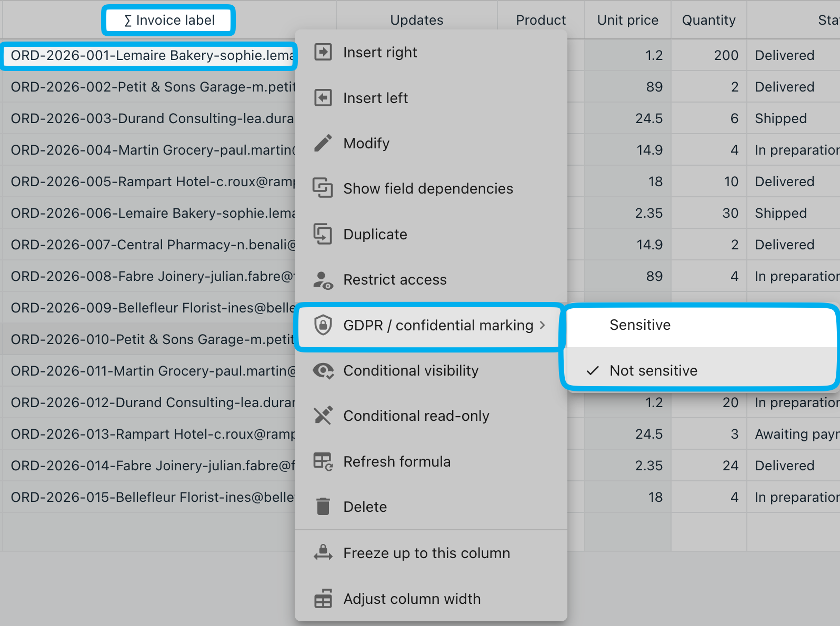Choose Delete from the column menu

coord(431,507)
